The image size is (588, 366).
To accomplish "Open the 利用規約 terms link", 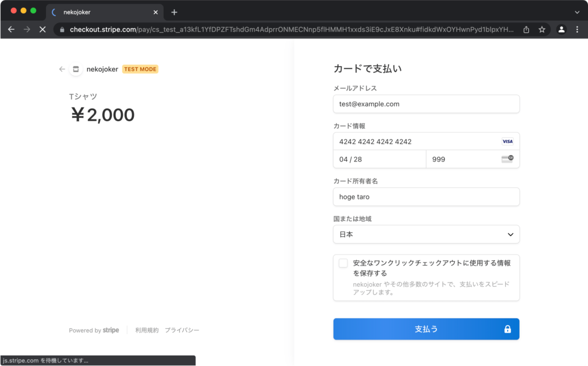I will point(146,330).
